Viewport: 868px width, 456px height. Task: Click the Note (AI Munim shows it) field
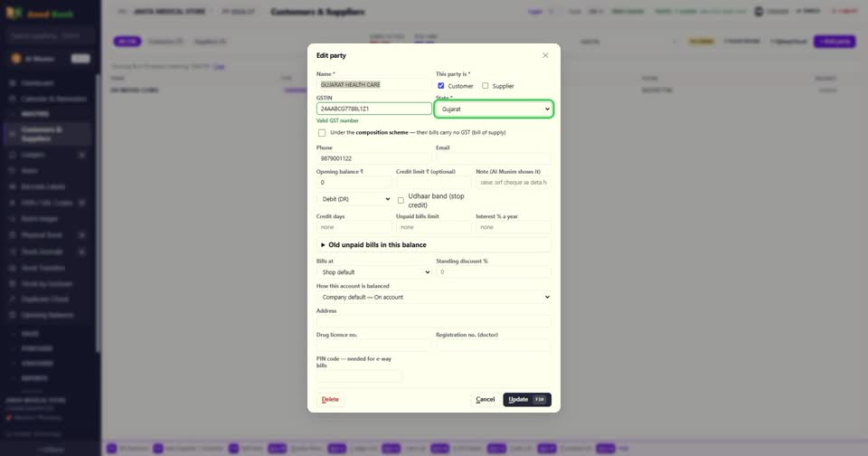click(x=514, y=182)
